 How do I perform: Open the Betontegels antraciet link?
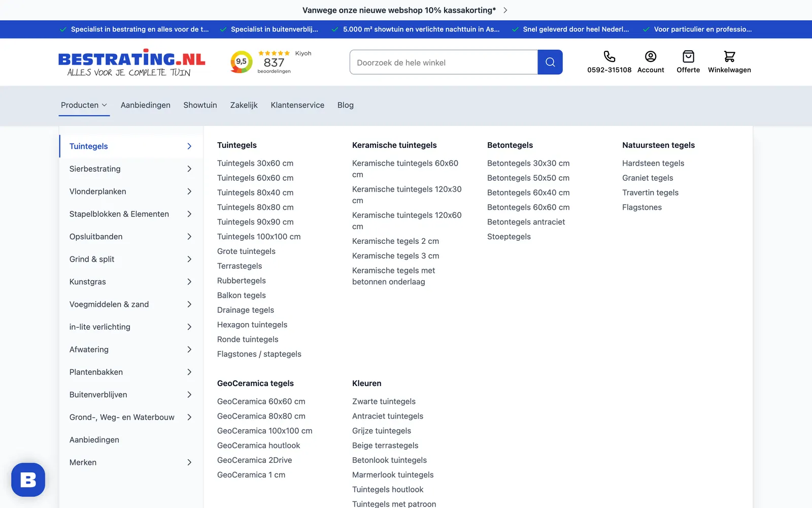click(x=526, y=222)
